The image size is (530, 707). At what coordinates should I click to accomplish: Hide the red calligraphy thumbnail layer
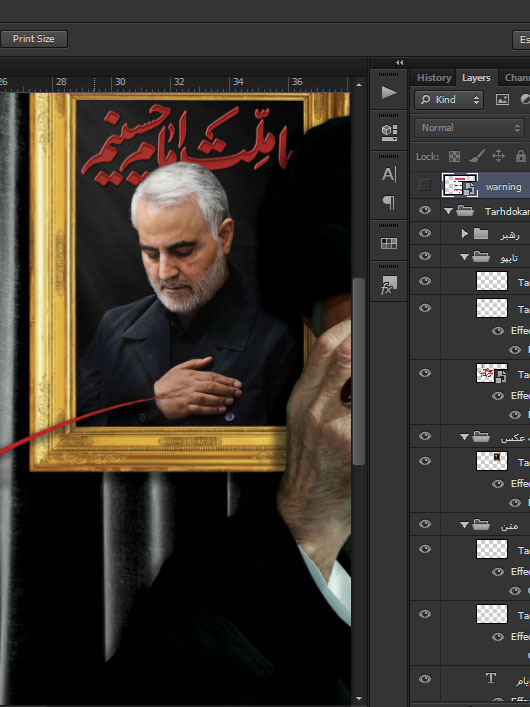coord(424,373)
